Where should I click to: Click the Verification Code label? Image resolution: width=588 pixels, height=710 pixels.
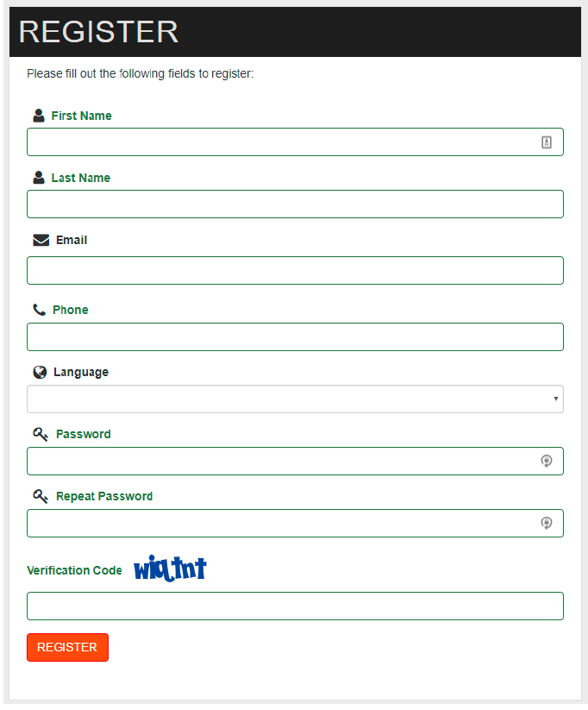point(74,570)
